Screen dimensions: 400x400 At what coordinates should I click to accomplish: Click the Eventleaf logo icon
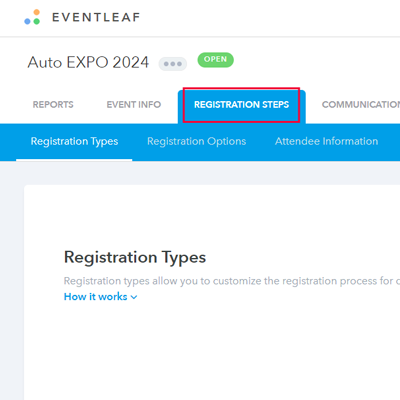(x=32, y=17)
